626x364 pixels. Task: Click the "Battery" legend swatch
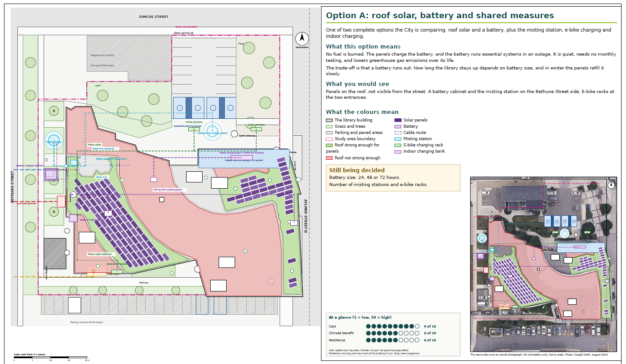click(398, 126)
